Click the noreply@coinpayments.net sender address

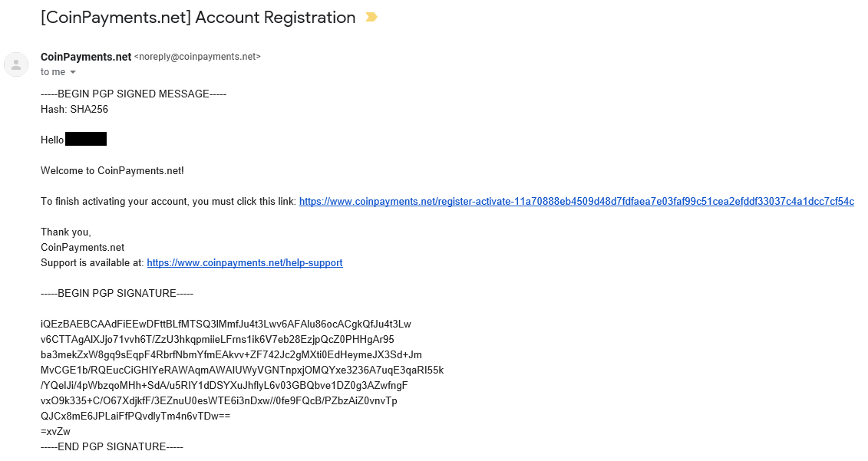tap(197, 56)
